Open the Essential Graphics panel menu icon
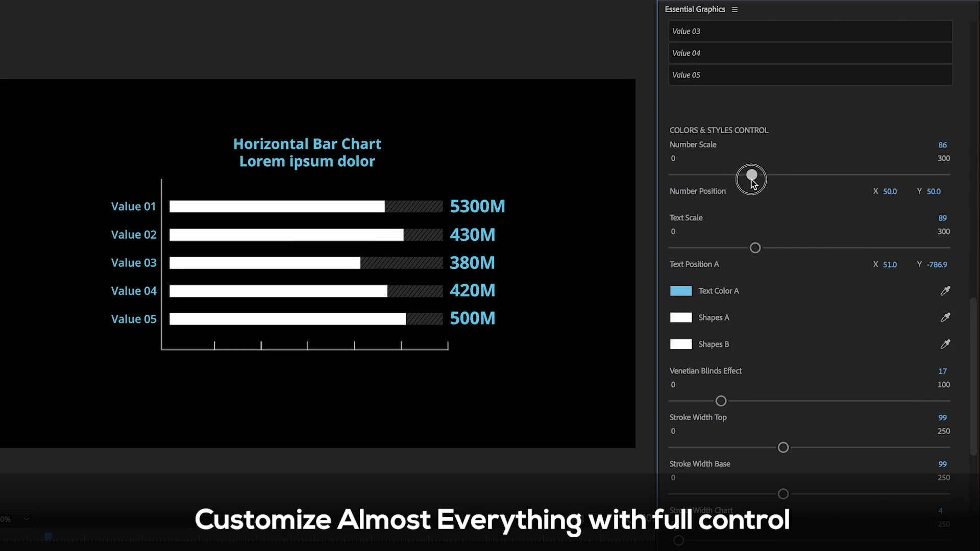 734,9
